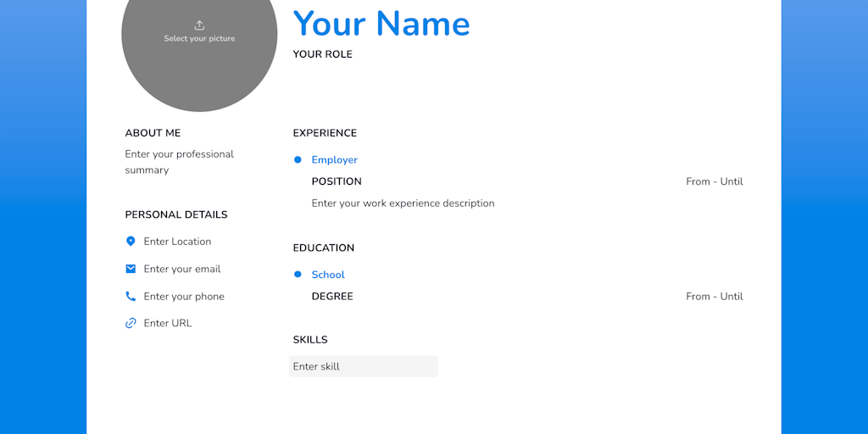This screenshot has height=434, width=868.
Task: Click the 'Enter your email' field
Action: click(x=182, y=269)
